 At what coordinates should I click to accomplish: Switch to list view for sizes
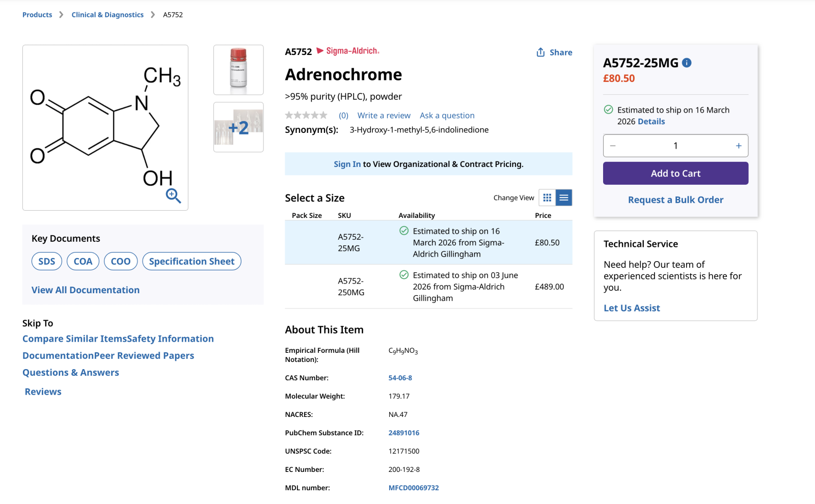(x=564, y=198)
